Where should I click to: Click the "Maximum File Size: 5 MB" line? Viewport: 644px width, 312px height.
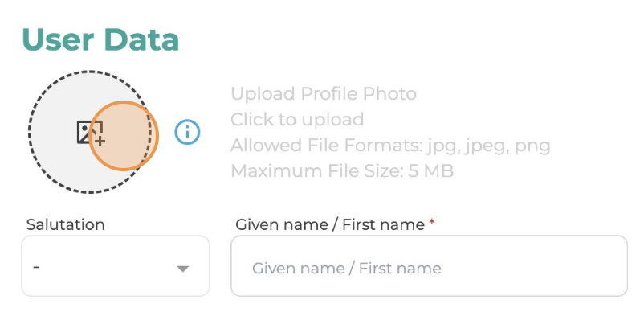pos(342,171)
